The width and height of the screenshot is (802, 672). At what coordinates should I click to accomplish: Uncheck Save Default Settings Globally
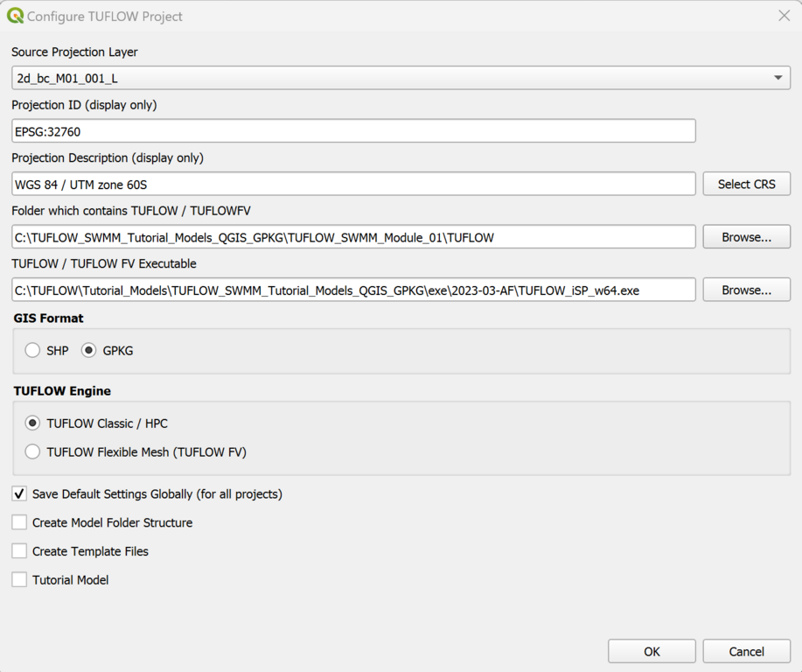click(x=19, y=494)
